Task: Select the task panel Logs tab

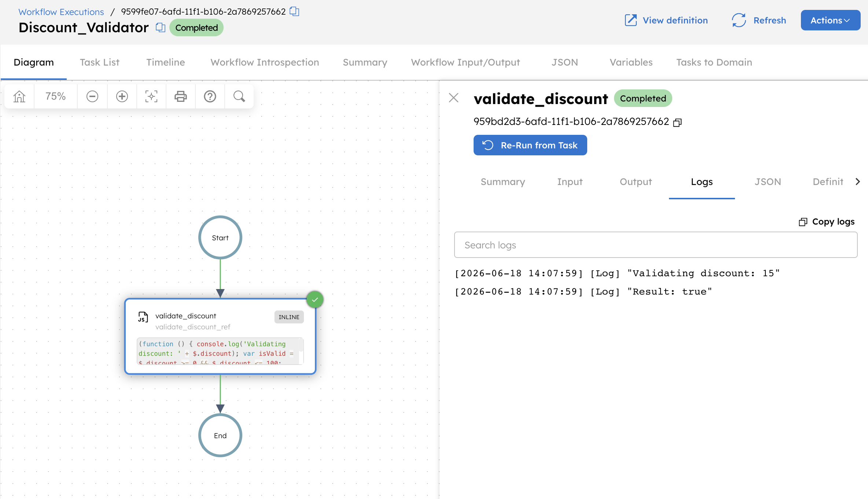Action: [702, 182]
